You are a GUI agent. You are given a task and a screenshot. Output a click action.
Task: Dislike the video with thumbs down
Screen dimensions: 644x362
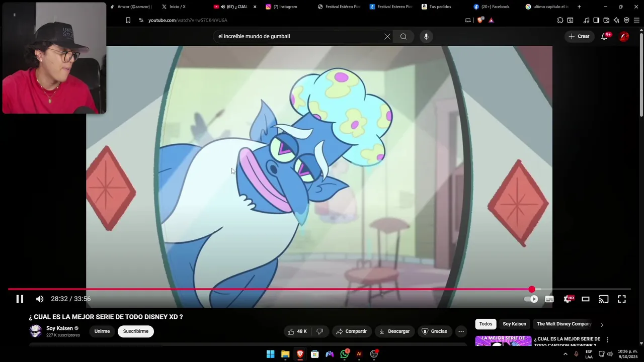point(319,331)
